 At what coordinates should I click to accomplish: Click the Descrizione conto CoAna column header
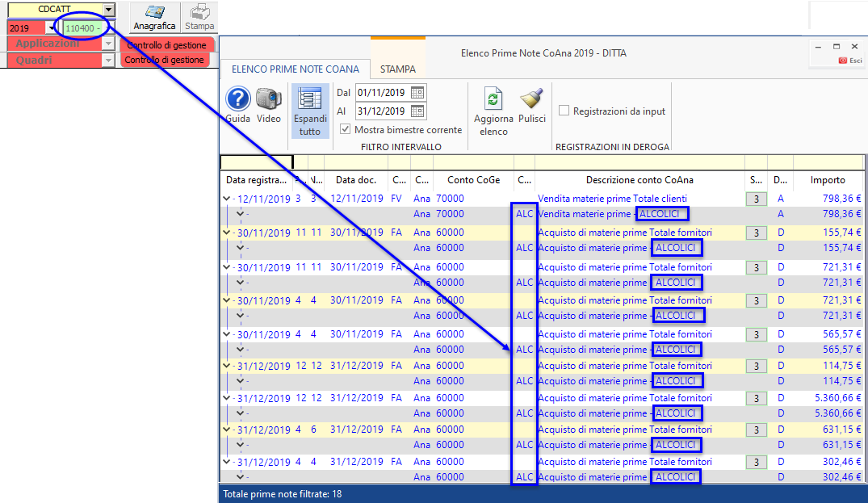click(x=639, y=180)
